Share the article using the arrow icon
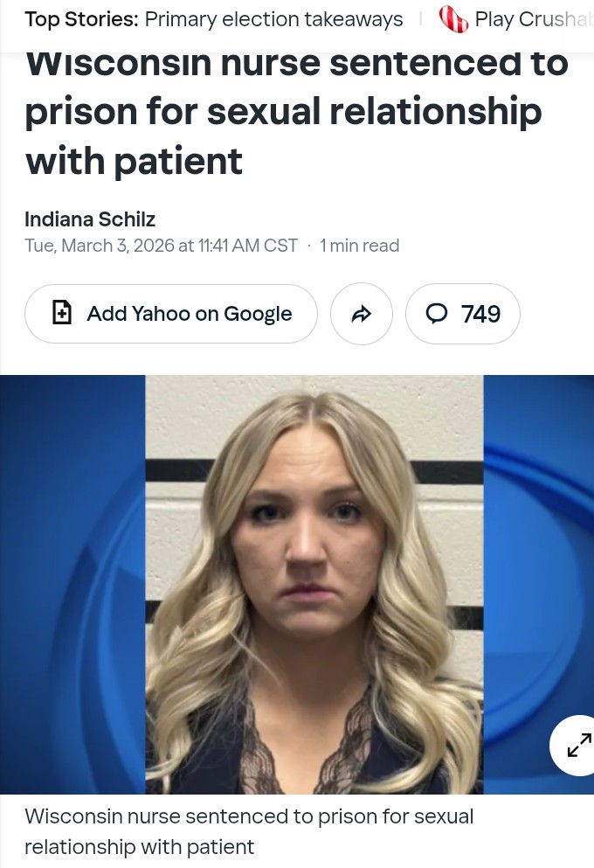The image size is (594, 868). [x=362, y=314]
